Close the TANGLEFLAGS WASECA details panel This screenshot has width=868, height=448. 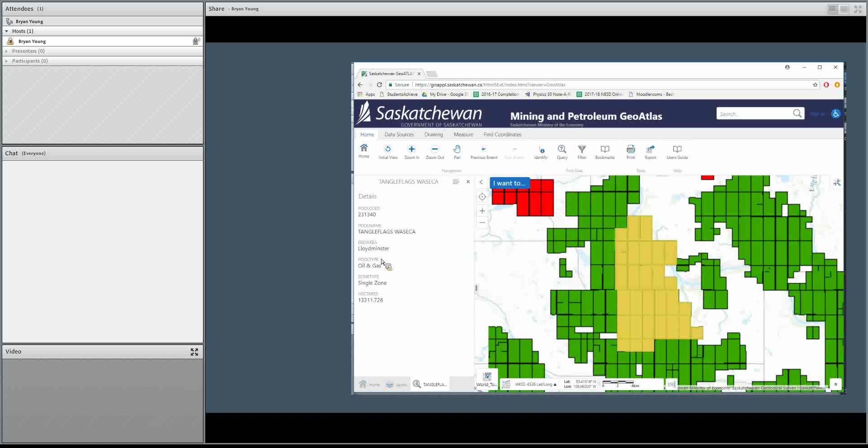click(x=468, y=182)
